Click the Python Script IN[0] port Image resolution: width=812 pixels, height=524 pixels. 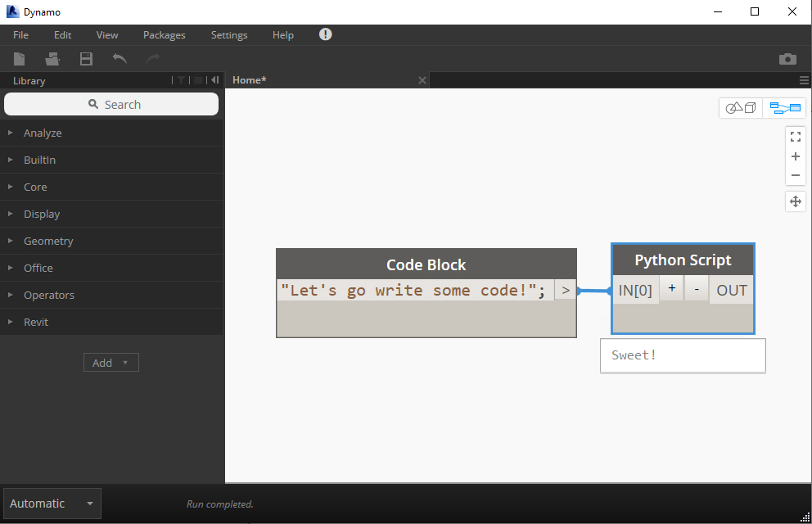click(635, 290)
